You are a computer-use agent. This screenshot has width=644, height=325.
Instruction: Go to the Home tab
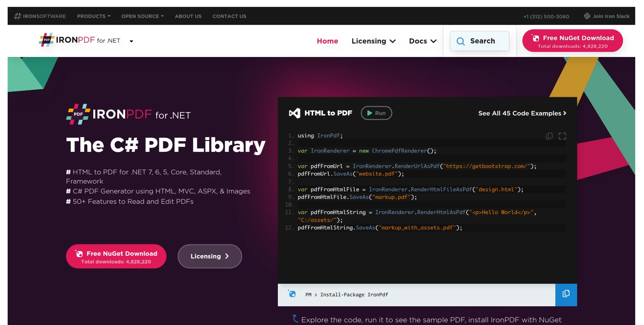[x=328, y=41]
